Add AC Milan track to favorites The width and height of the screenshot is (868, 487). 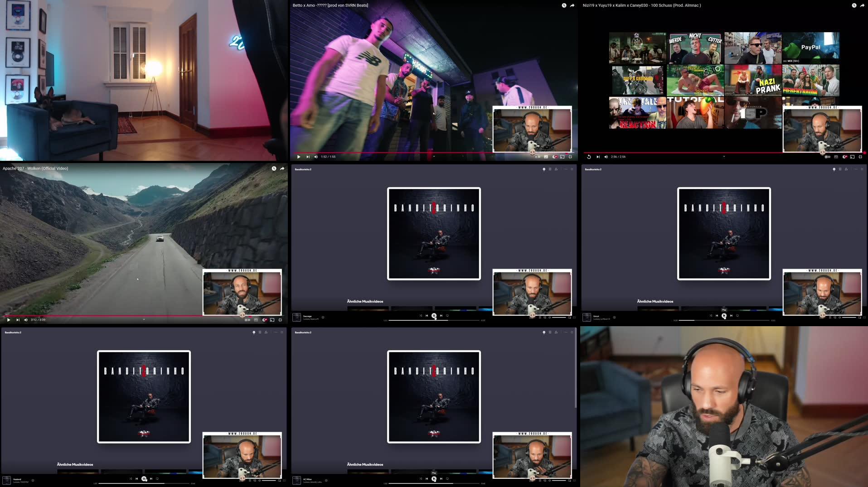[x=326, y=480]
